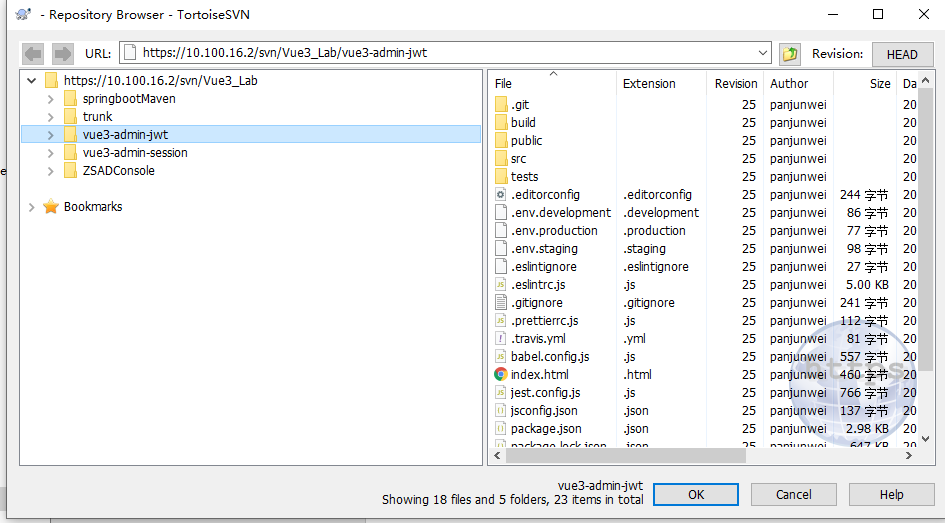
Task: Select the vue3-admin-session folder in tree
Action: coord(135,153)
